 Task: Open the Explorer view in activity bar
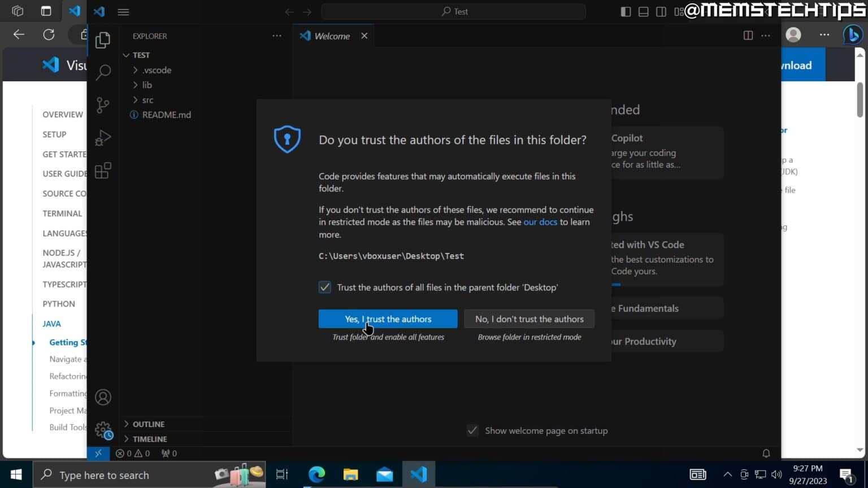[x=103, y=40]
